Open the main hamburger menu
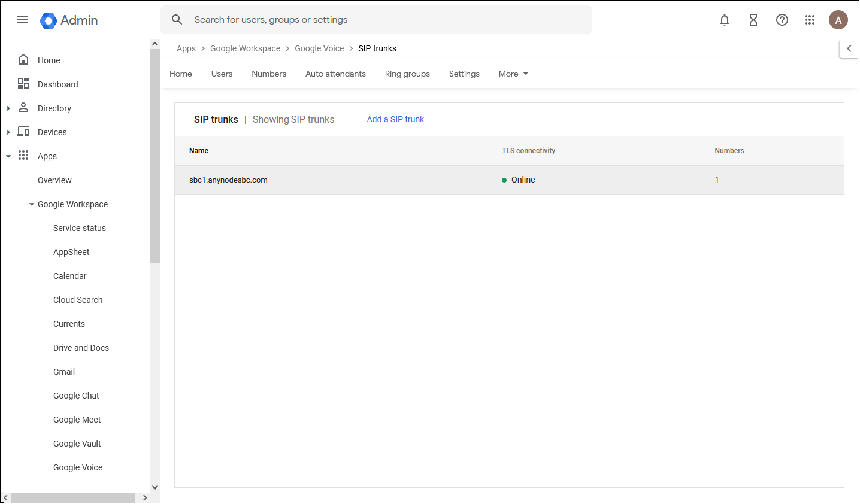The height and width of the screenshot is (504, 860). pos(22,20)
